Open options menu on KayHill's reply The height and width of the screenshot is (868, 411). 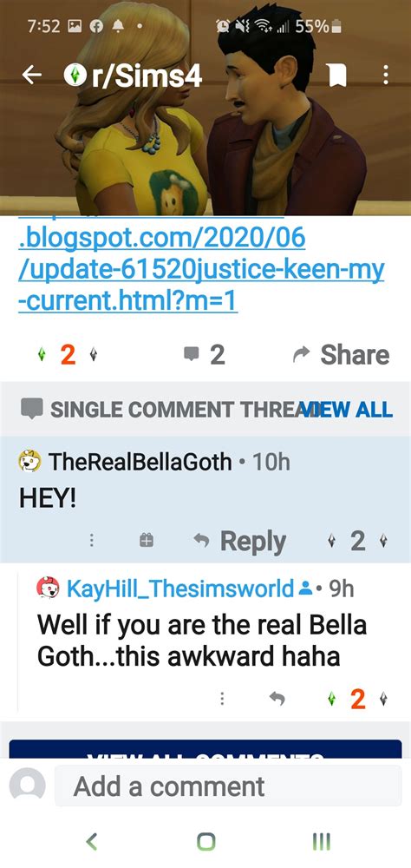tap(222, 699)
